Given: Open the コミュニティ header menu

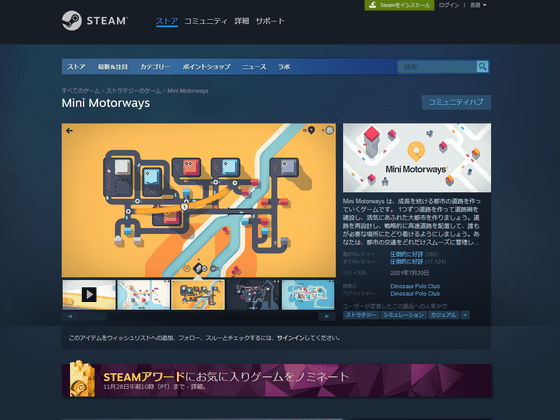Looking at the screenshot, I should [x=206, y=21].
